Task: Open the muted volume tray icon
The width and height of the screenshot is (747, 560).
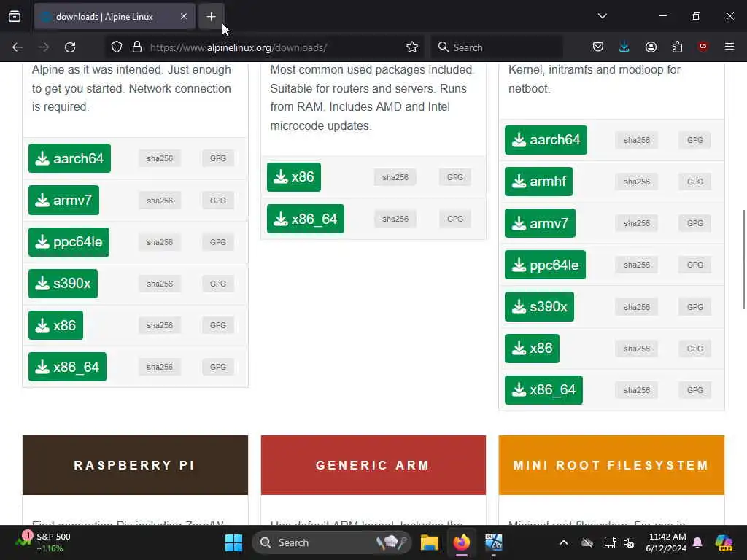Action: click(x=629, y=542)
